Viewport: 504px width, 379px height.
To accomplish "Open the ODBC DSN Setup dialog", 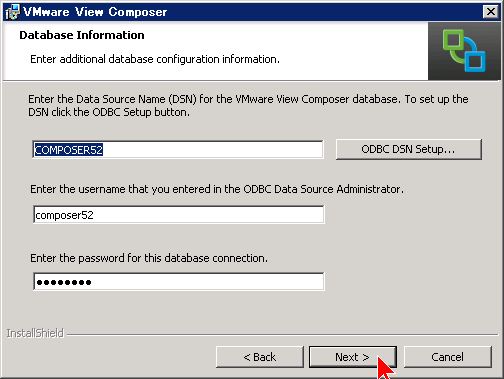I will [x=409, y=149].
